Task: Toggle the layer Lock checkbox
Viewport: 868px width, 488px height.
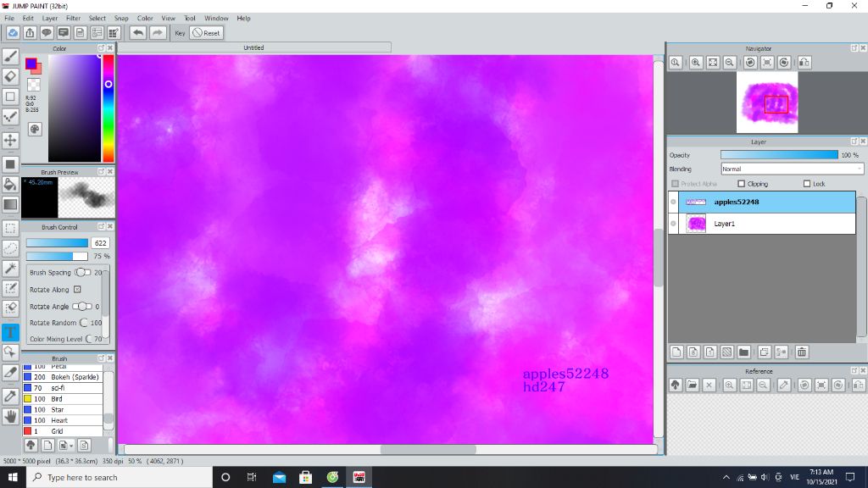Action: click(x=807, y=184)
